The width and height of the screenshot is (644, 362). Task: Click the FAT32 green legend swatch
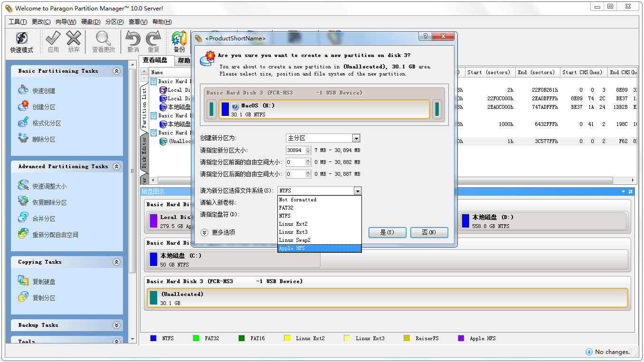[196, 338]
